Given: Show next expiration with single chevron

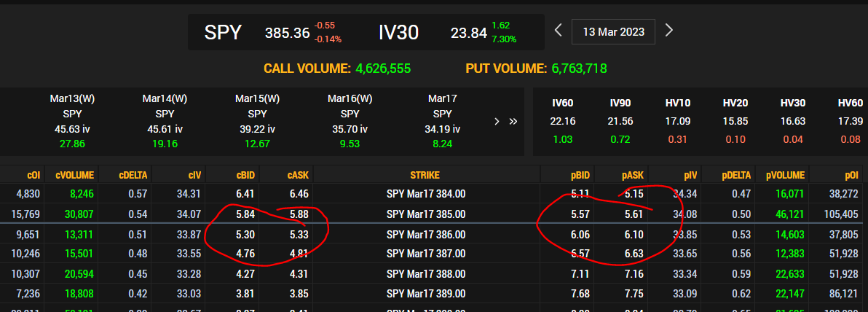Looking at the screenshot, I should coord(497,121).
